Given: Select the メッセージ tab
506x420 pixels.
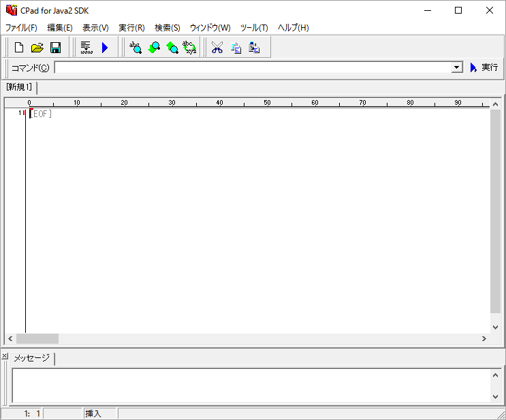Looking at the screenshot, I should pos(32,358).
